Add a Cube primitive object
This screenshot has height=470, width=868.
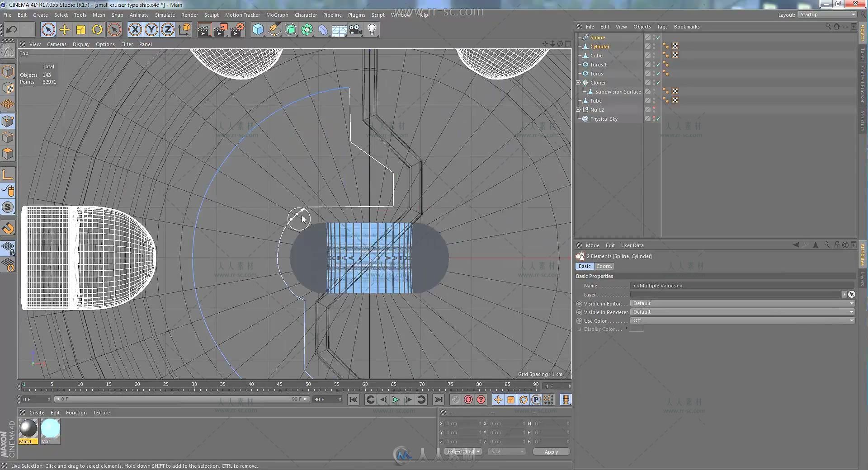(x=258, y=30)
